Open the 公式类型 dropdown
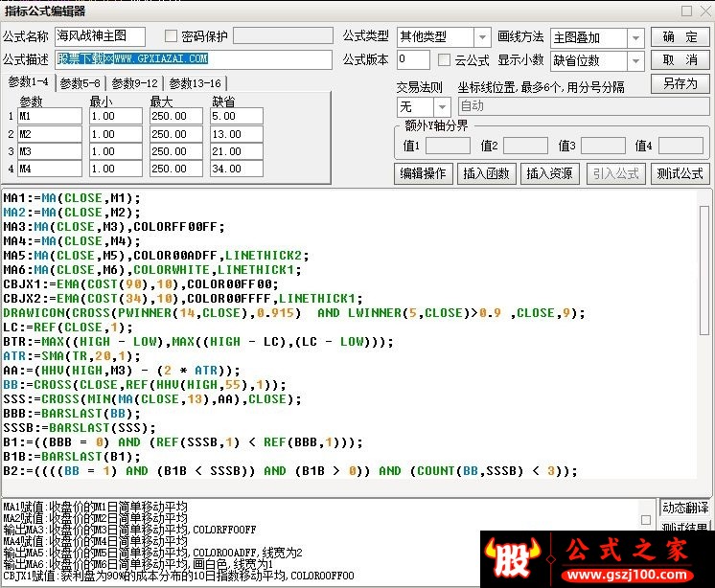 click(481, 37)
